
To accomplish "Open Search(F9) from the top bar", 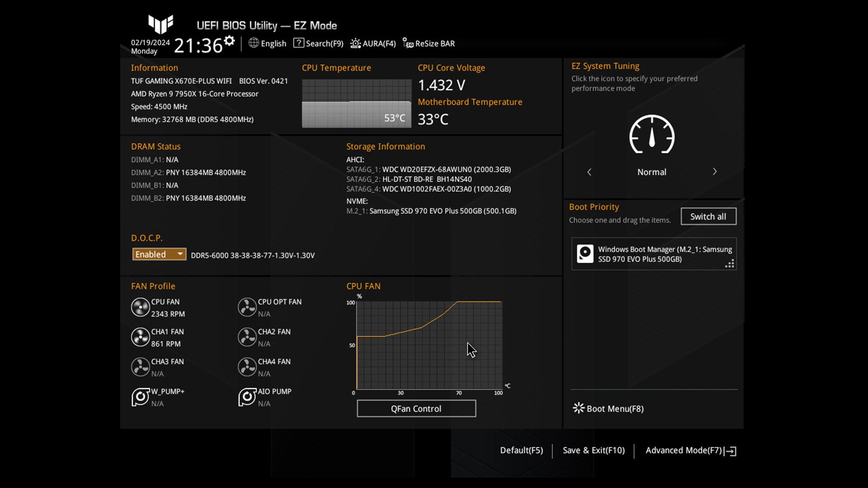I will pos(318,43).
